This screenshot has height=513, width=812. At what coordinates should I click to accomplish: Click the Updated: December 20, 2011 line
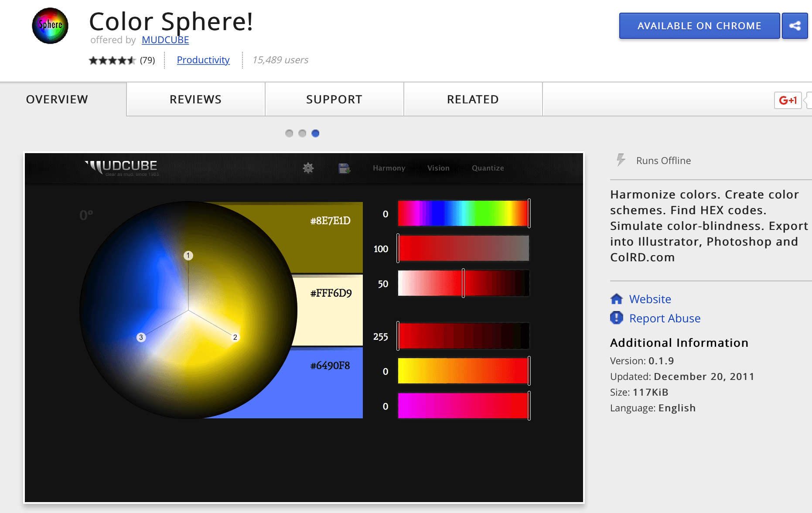(682, 376)
